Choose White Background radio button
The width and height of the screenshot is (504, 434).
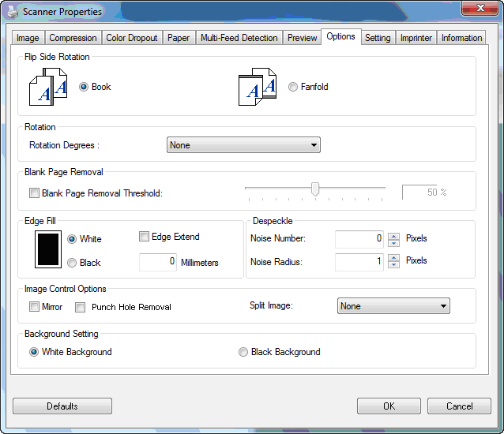(34, 352)
